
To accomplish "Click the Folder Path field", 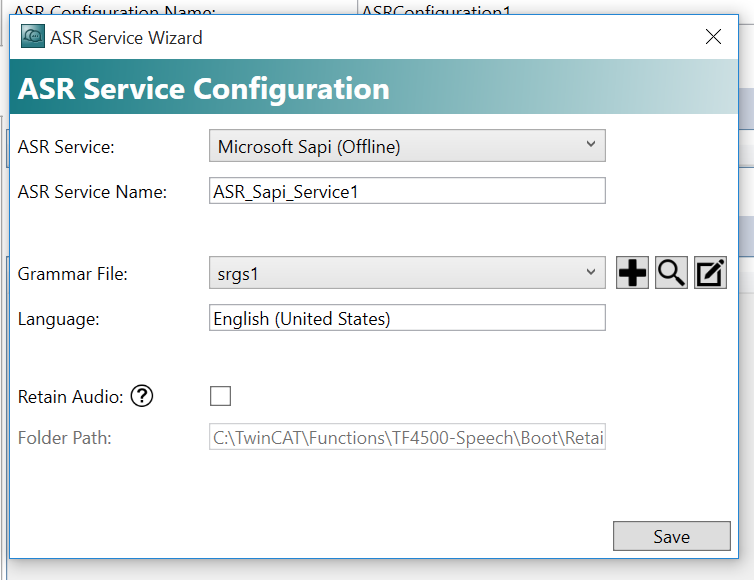I will click(407, 437).
